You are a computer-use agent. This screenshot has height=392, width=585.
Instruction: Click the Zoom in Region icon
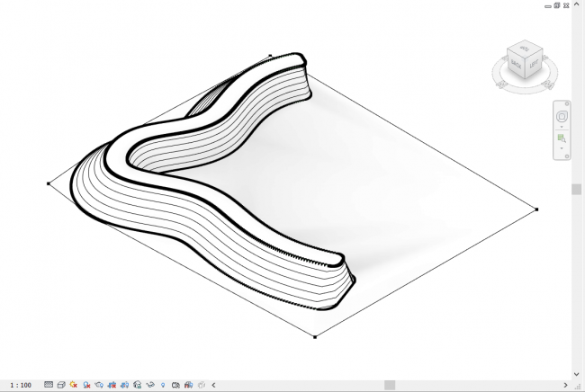562,139
